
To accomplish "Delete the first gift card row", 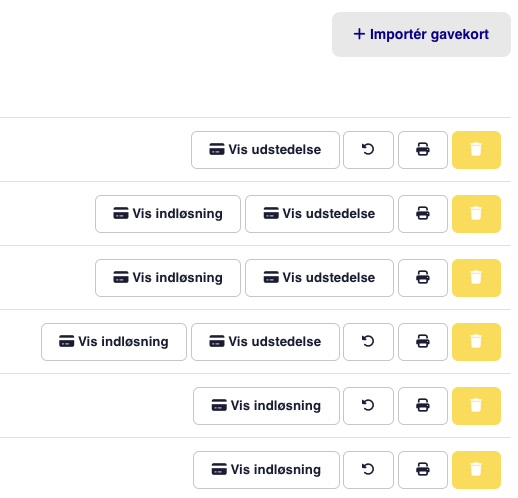I will click(476, 150).
